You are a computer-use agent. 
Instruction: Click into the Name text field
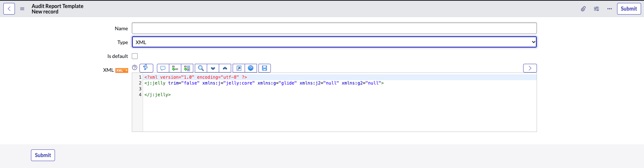334,28
